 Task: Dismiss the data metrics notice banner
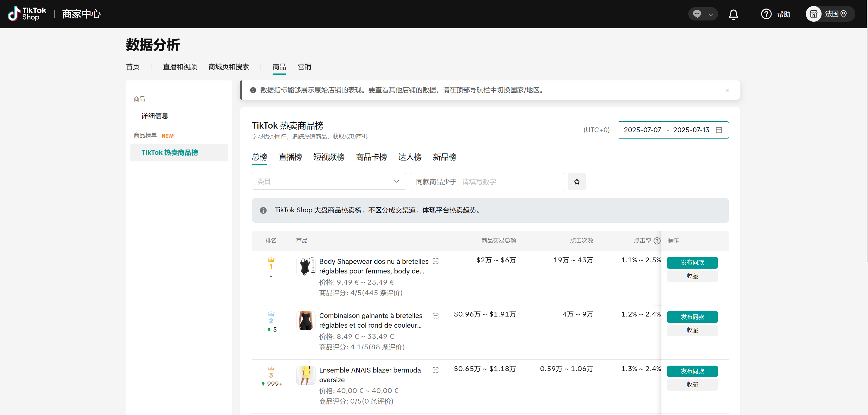click(727, 90)
